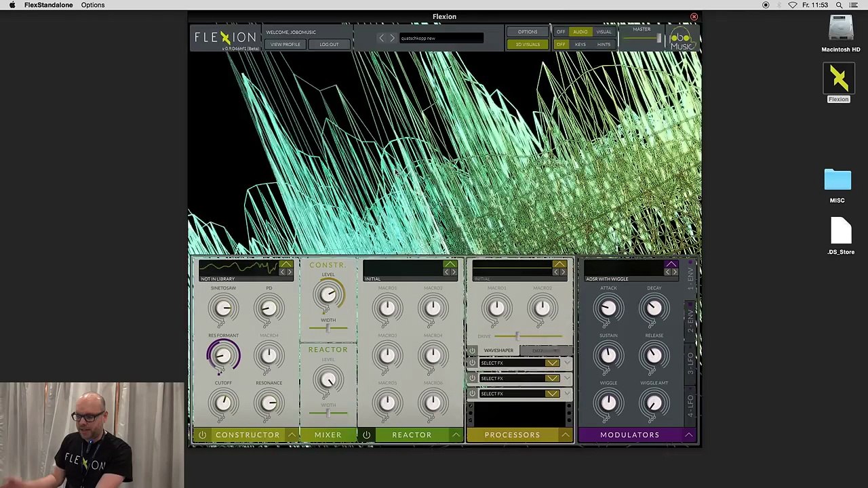Viewport: 868px width, 488px height.
Task: Click the Reactor MACRO1 knob
Action: (x=387, y=308)
